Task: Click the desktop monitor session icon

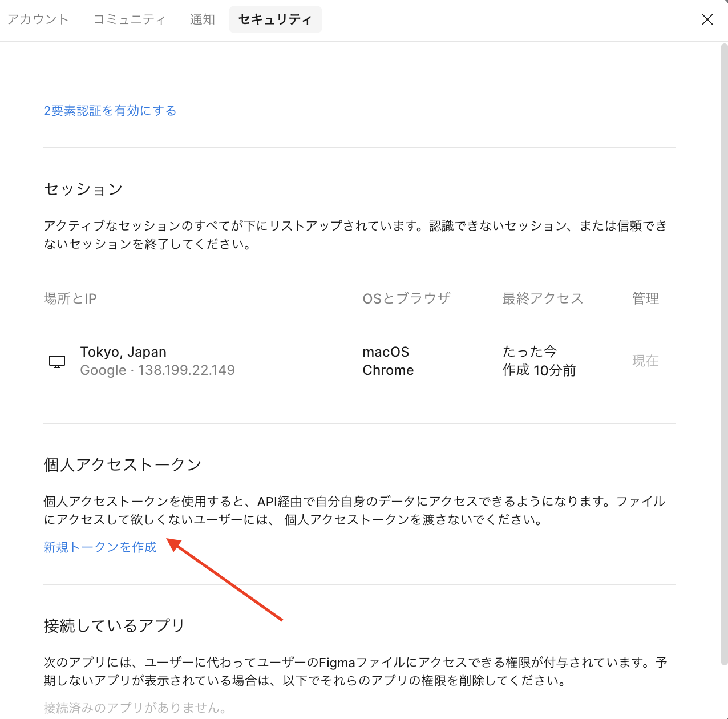Action: pyautogui.click(x=57, y=361)
